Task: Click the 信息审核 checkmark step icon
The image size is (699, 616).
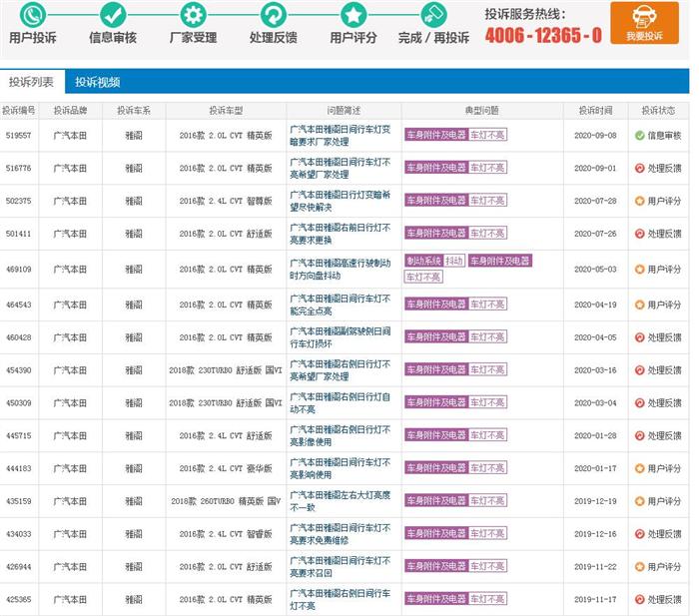Action: coord(113,15)
